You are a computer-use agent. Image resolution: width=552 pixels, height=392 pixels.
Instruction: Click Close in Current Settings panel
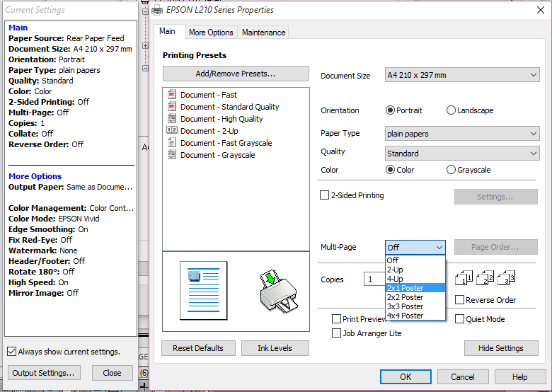click(112, 373)
